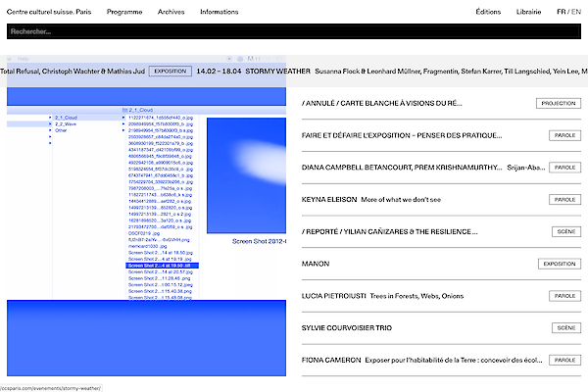The height and width of the screenshot is (392, 588).
Task: Click the PROJECTION tag on Carte Blanche row
Action: coord(558,103)
